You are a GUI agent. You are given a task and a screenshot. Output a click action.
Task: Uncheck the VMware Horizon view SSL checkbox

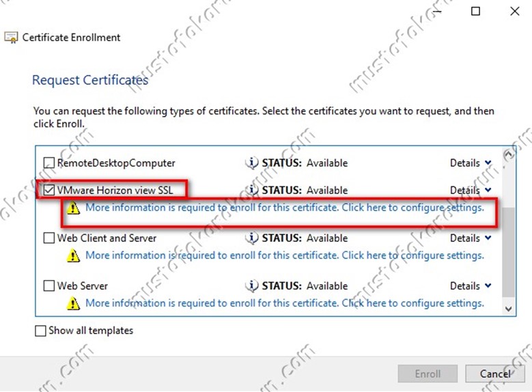point(49,191)
